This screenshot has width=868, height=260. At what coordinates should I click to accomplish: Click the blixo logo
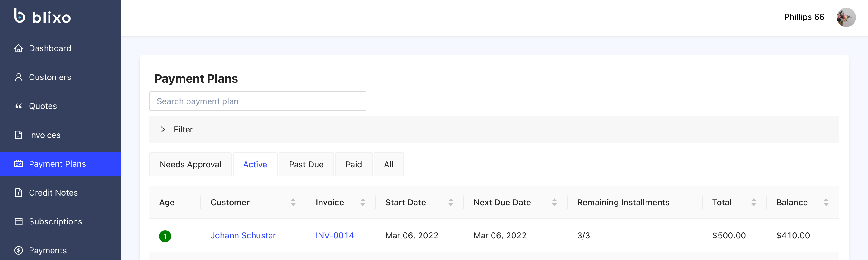pyautogui.click(x=42, y=17)
